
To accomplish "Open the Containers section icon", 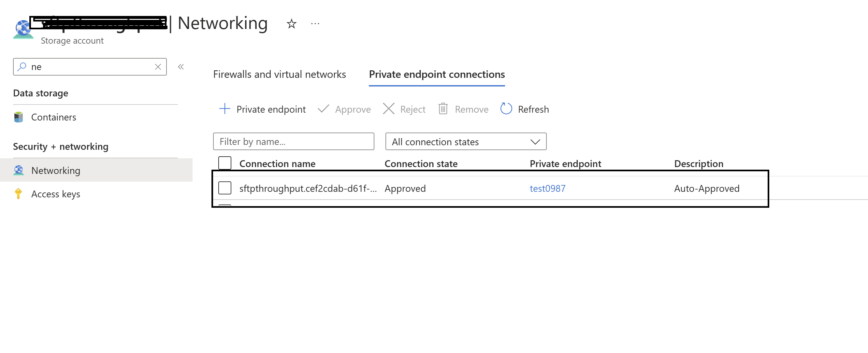I will click(19, 117).
